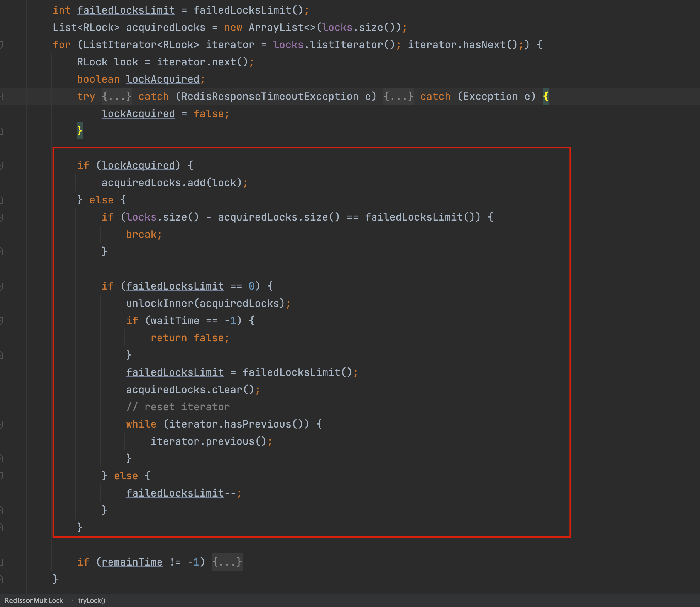Place cursor on 'return false;' statement
Image resolution: width=700 pixels, height=607 pixels.
click(x=190, y=338)
